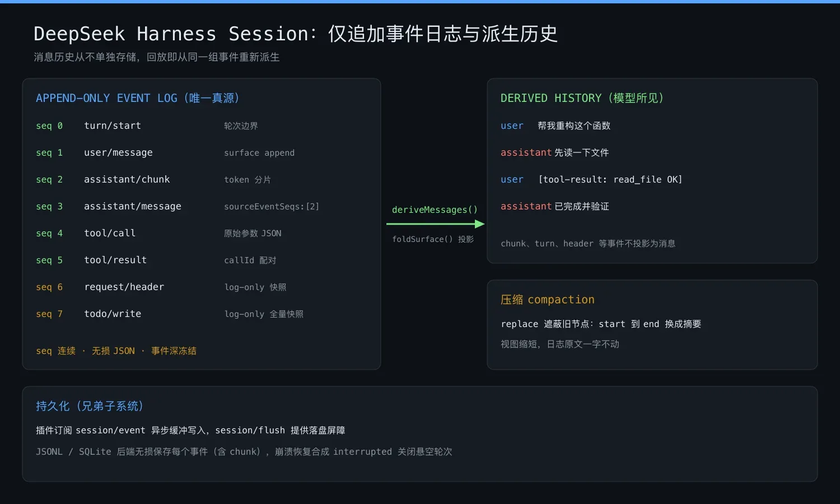Select the 'user/message' event row
840x504 pixels.
click(165, 153)
